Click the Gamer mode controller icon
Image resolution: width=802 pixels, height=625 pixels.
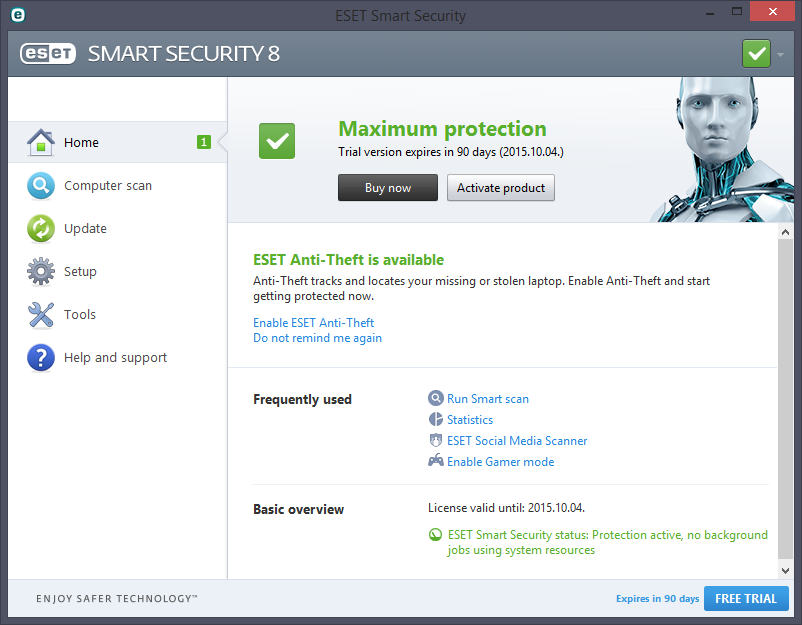point(435,462)
